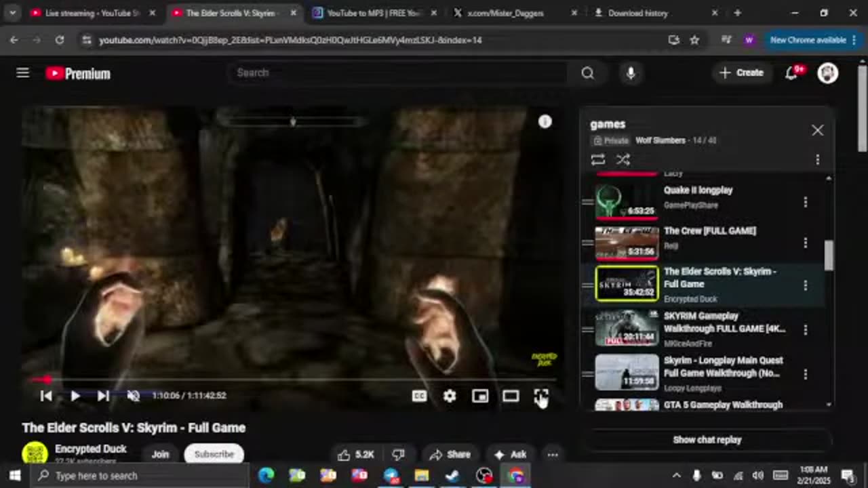Close the games playlist panel

(818, 130)
